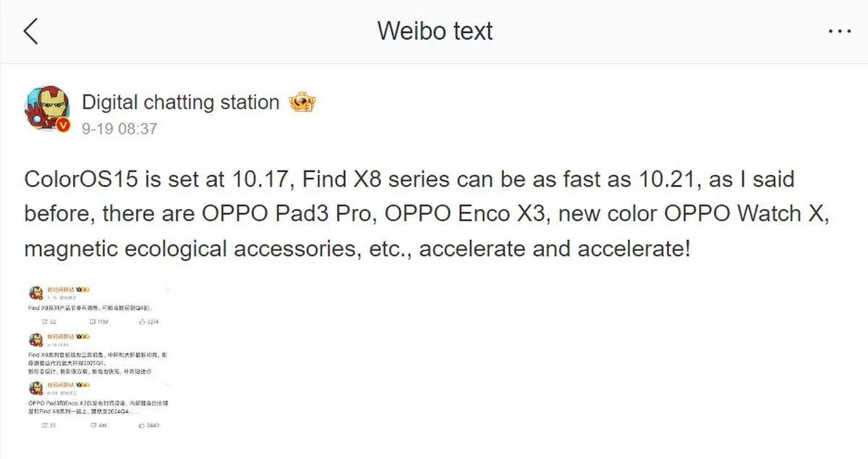Click the thumbs-up icon showing 3274 likes
868x459 pixels.
coord(142,322)
